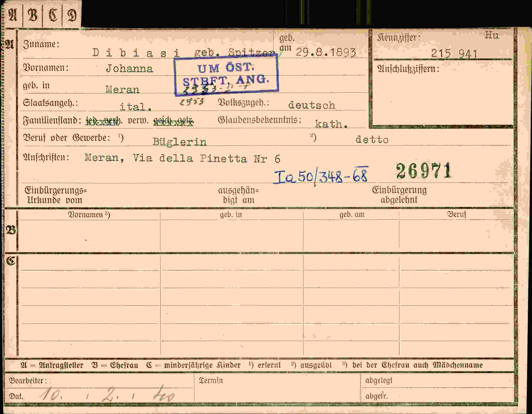This screenshot has height=414, width=532.
Task: Click the legend text 'C = minderjährige Kinder'
Action: [193, 365]
